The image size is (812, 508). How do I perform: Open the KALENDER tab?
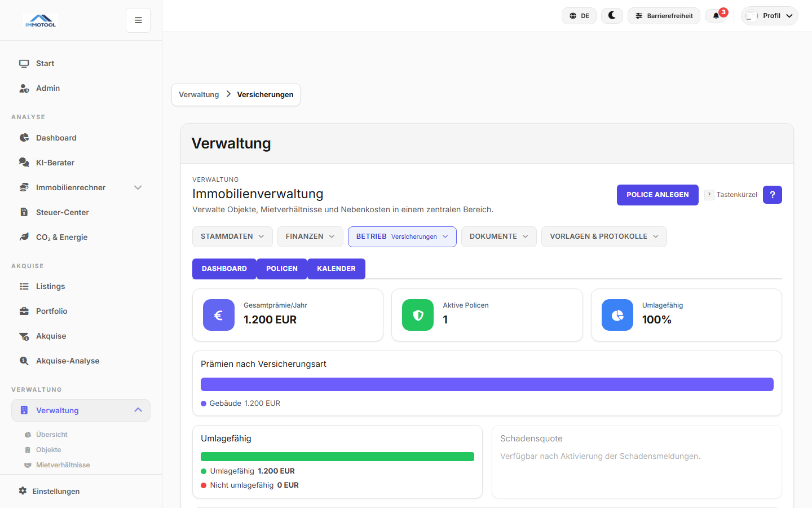pyautogui.click(x=336, y=269)
